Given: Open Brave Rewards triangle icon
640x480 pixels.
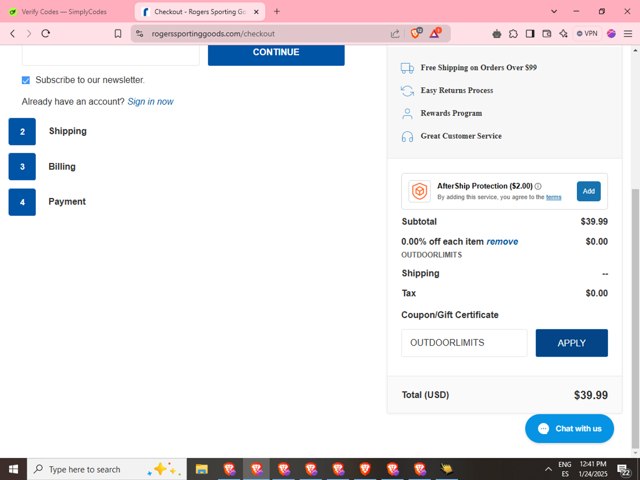Looking at the screenshot, I should 435,33.
